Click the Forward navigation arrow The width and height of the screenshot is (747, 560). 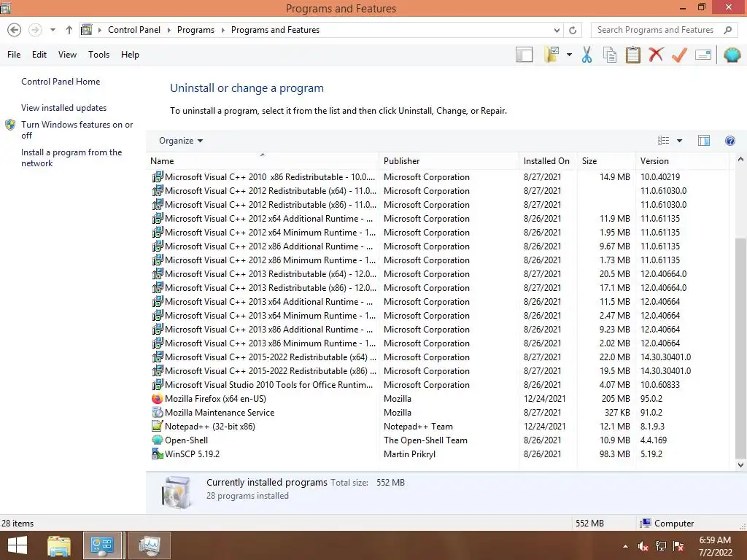click(35, 30)
